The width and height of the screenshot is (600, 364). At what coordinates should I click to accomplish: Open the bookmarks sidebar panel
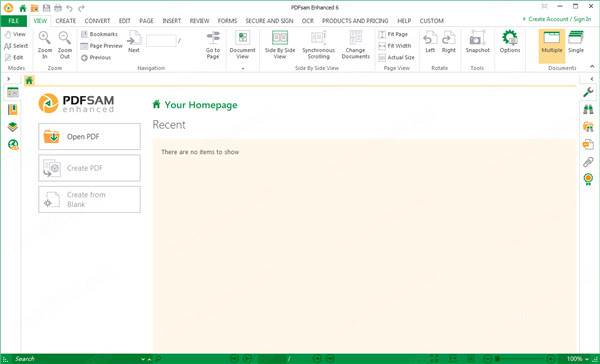[13, 110]
